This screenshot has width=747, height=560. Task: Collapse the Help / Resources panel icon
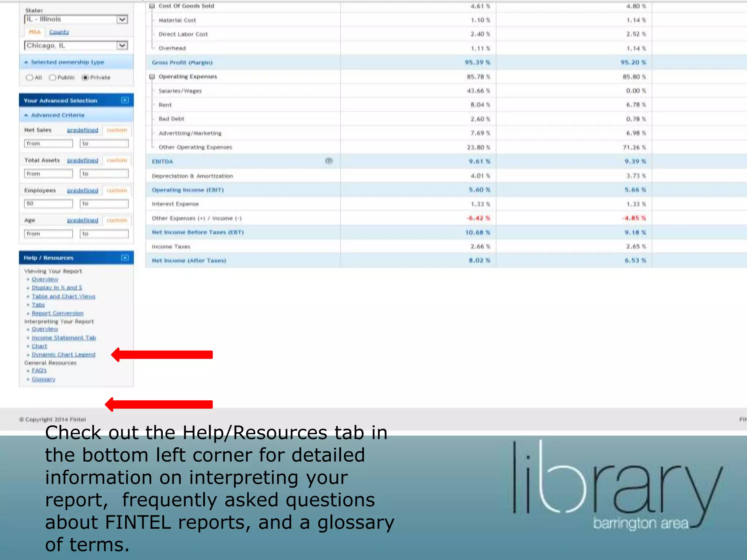pos(125,258)
